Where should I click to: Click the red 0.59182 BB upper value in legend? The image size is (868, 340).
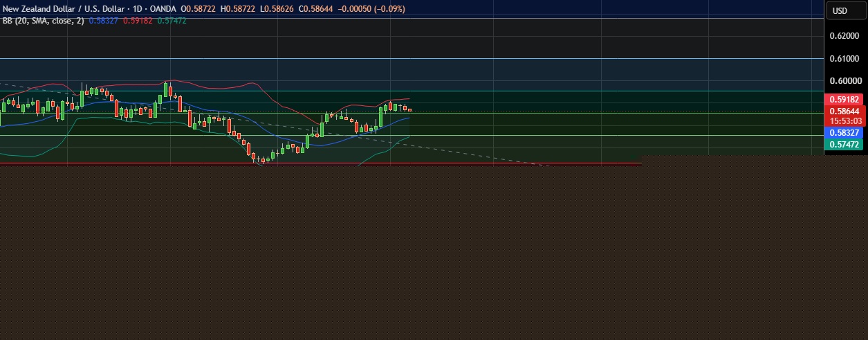click(x=138, y=21)
